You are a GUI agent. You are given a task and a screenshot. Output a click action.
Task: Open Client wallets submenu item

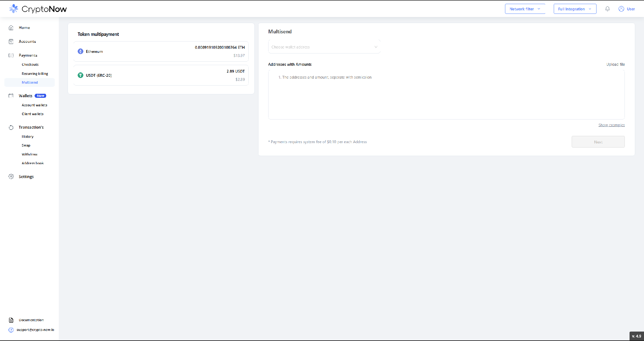(x=33, y=114)
